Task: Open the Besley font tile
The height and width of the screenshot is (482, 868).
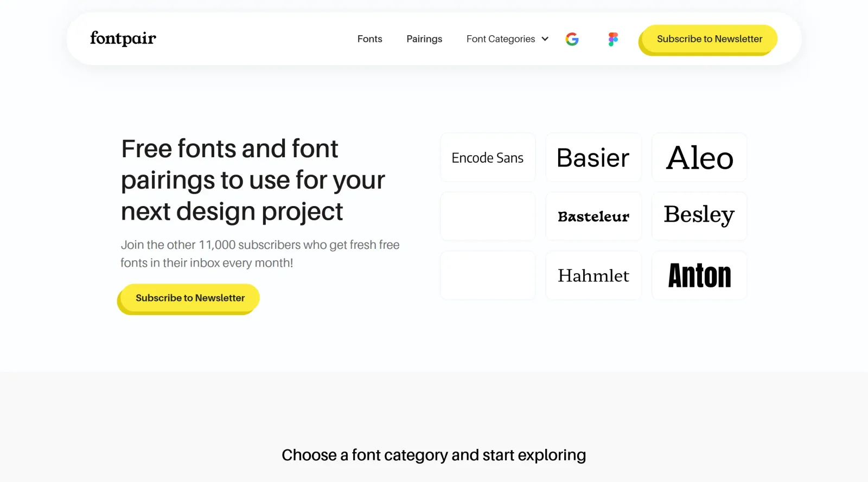Action: 699,216
